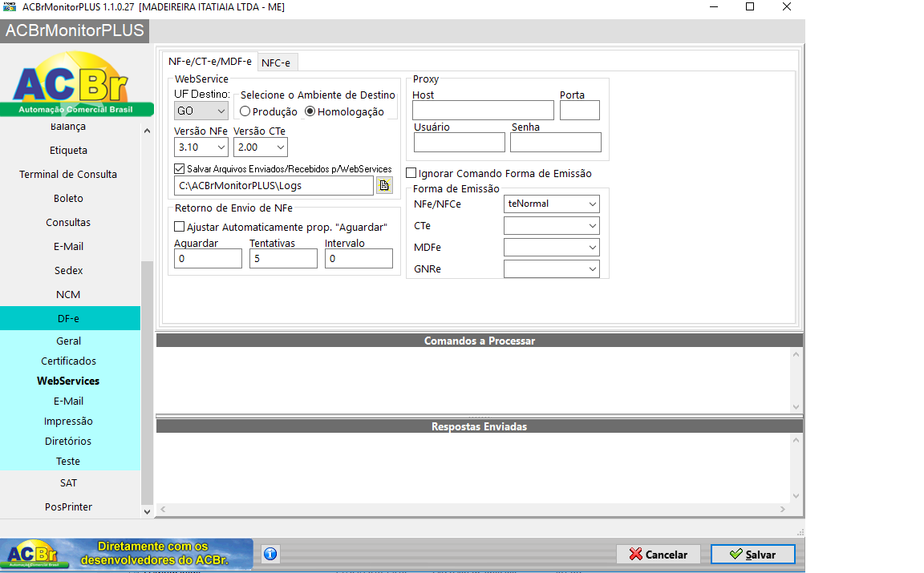The height and width of the screenshot is (573, 924).
Task: Click the Proxy Host input field
Action: coord(483,110)
